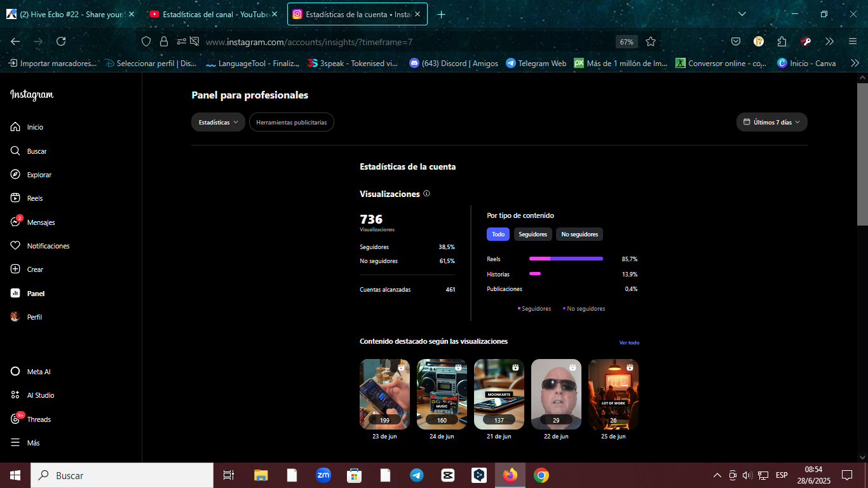Click the page vertical scrollbar
Viewport: 868px width, 488px height.
(862, 154)
